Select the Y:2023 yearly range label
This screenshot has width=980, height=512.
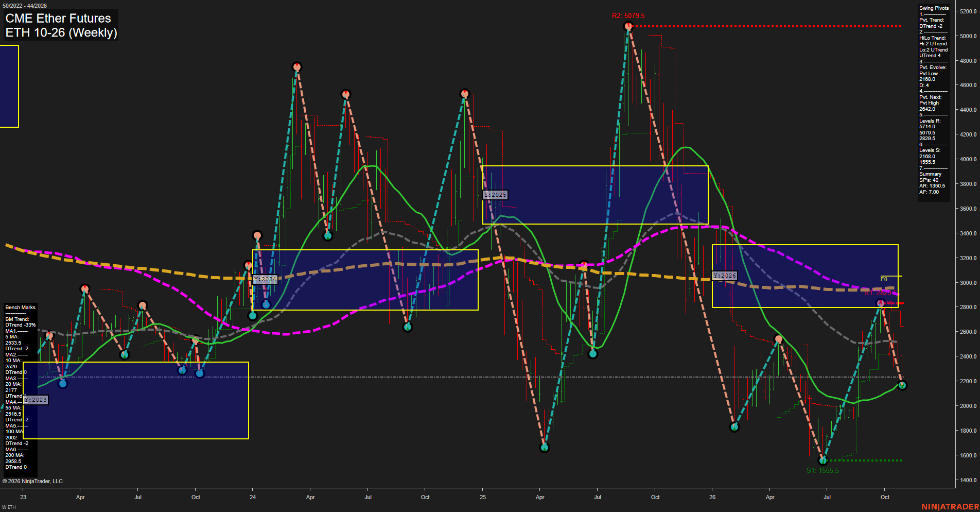pyautogui.click(x=36, y=400)
